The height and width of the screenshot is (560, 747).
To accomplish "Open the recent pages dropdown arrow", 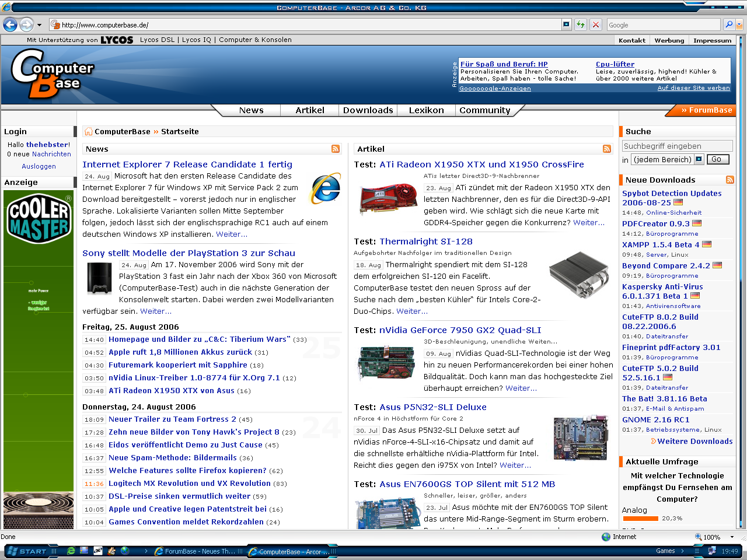I will pyautogui.click(x=39, y=25).
